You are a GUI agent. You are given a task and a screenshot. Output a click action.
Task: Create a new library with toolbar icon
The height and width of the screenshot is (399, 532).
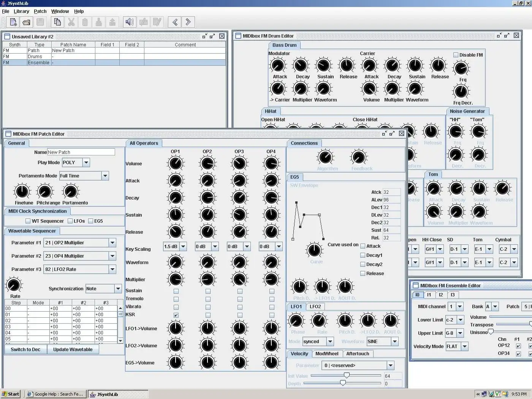coord(13,22)
